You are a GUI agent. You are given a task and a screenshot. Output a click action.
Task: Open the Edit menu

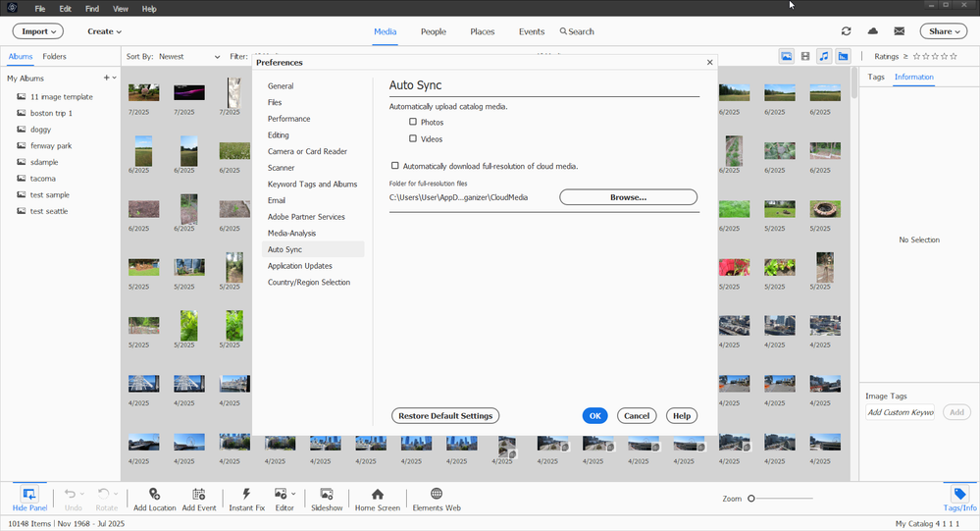tap(65, 9)
